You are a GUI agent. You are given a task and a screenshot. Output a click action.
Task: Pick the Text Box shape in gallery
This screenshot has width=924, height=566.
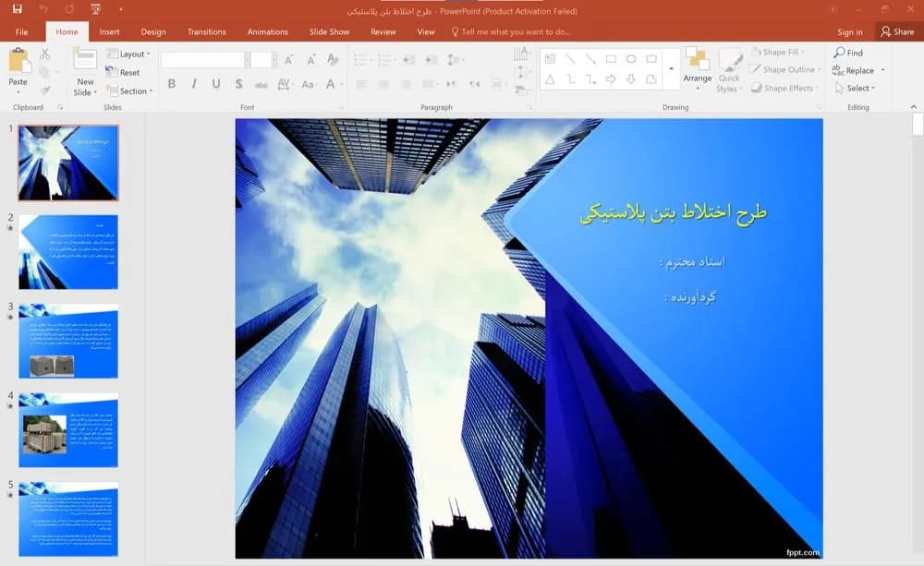coord(551,59)
